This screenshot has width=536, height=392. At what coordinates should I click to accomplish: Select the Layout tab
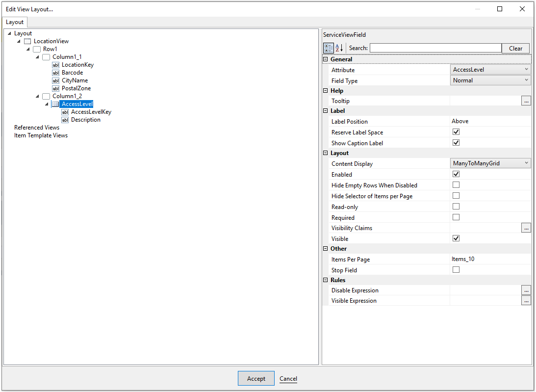pos(15,22)
